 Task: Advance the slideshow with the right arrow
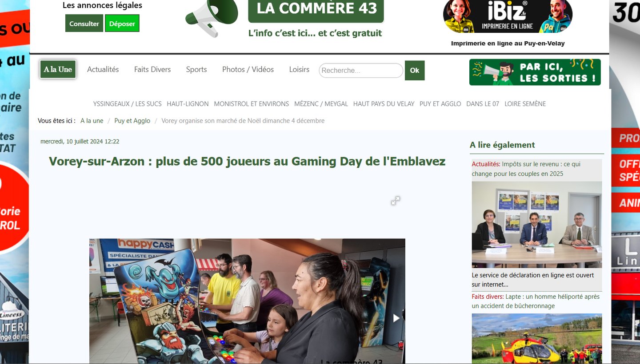coord(396,318)
